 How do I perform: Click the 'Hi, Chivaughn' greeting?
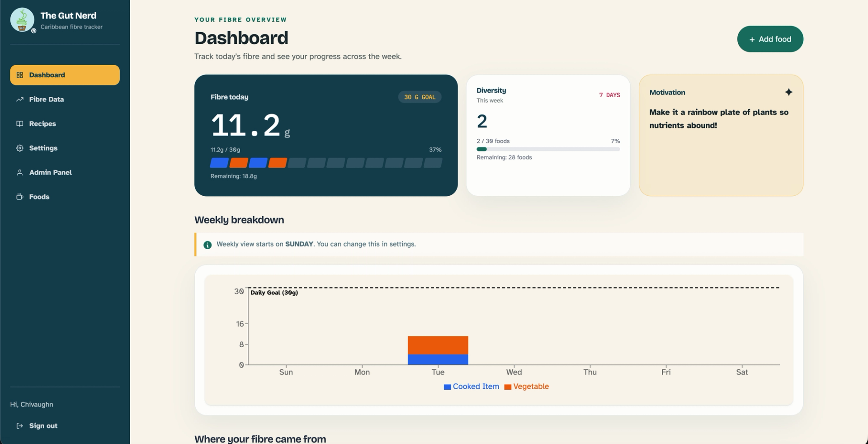[x=32, y=405]
